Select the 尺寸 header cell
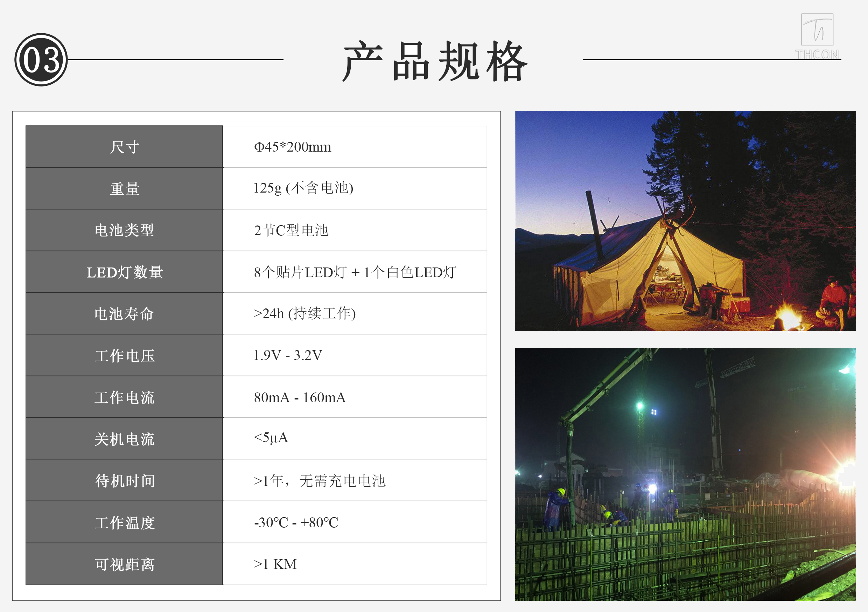Viewport: 868px width, 612px height. [x=124, y=147]
